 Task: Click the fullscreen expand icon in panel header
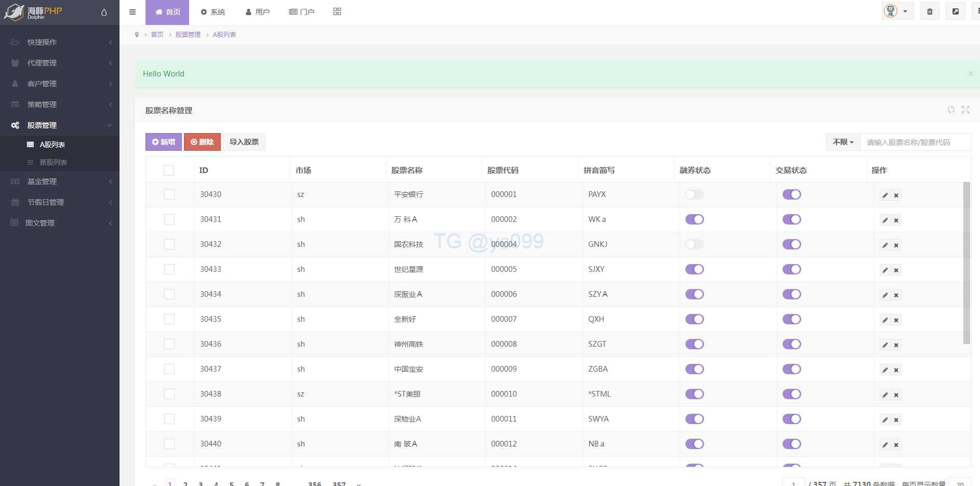click(x=965, y=110)
